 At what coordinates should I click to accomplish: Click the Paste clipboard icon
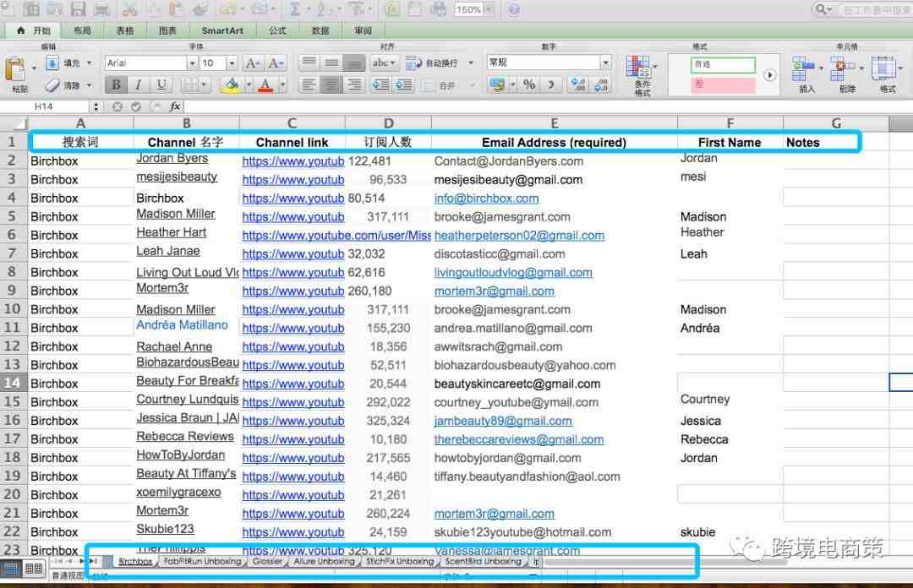pyautogui.click(x=16, y=70)
